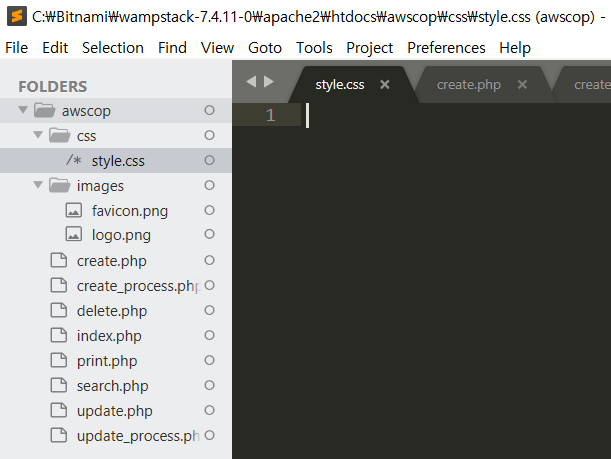Open the Preferences menu
611x459 pixels.
pyautogui.click(x=446, y=48)
